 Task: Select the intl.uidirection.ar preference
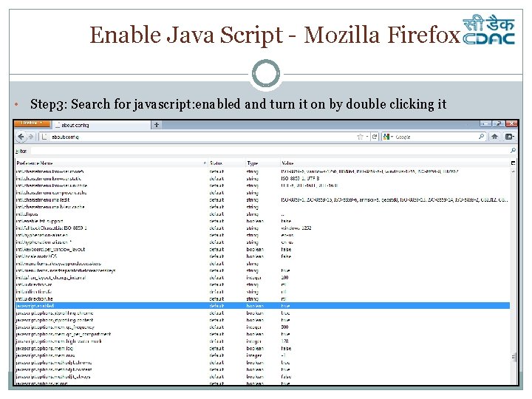262,284
